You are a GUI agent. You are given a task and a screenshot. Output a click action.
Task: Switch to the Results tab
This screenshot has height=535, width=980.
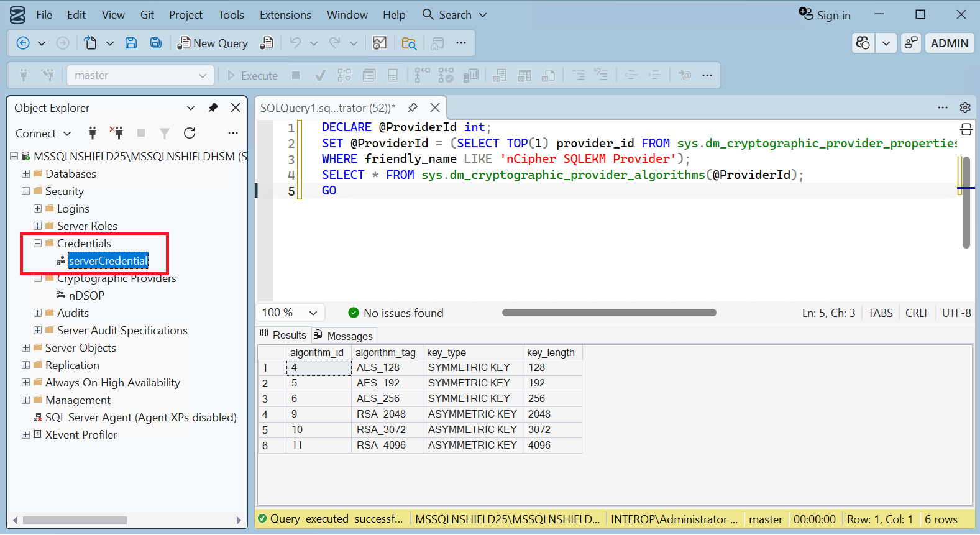pos(283,335)
